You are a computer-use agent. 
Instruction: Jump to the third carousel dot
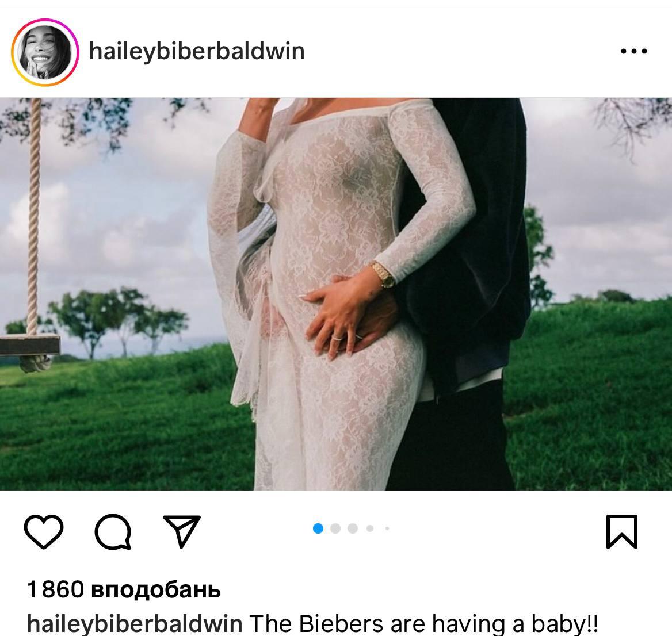(353, 528)
